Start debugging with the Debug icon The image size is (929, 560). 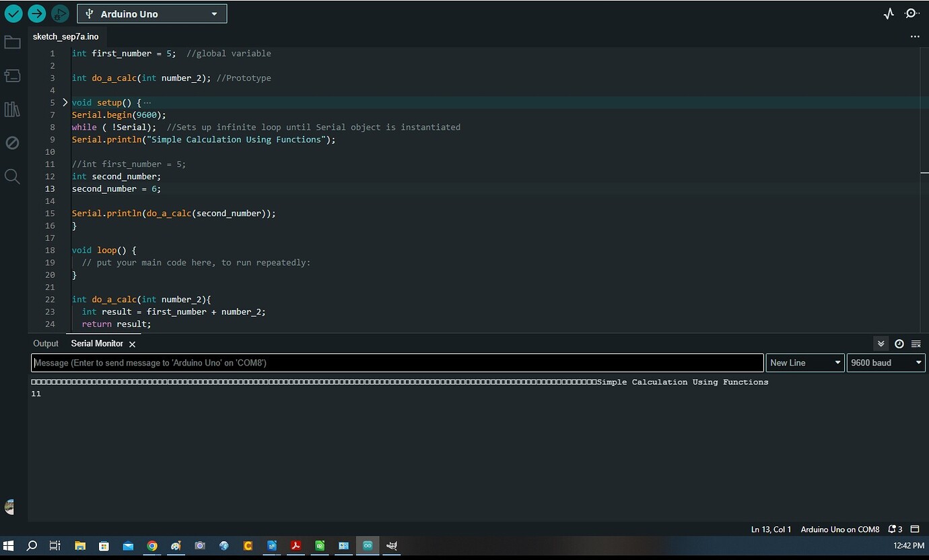(60, 13)
